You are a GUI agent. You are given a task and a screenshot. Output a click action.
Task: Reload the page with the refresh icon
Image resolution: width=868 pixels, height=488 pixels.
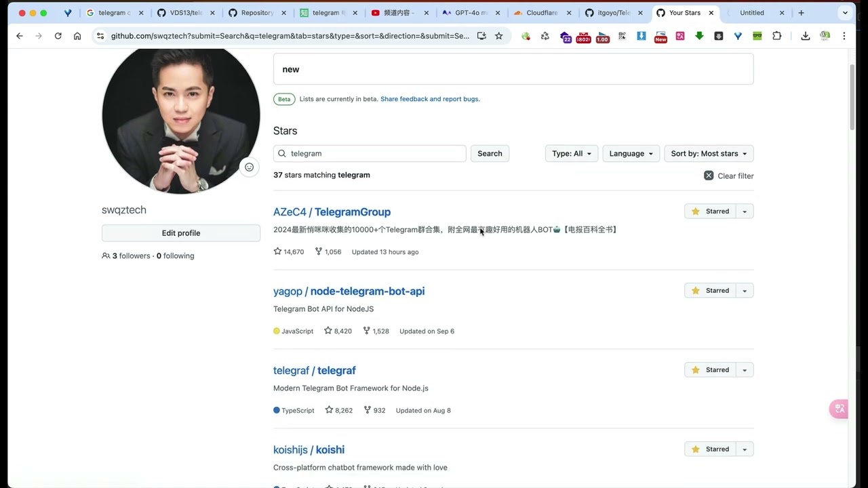point(58,36)
